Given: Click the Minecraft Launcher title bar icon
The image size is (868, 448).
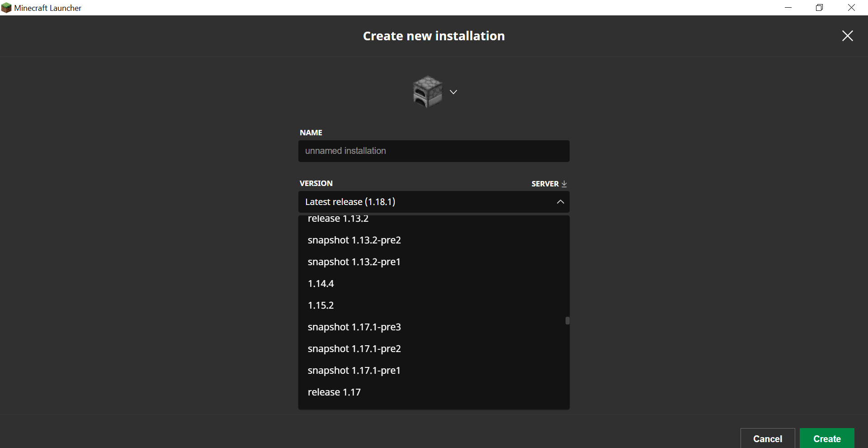Looking at the screenshot, I should [6, 8].
